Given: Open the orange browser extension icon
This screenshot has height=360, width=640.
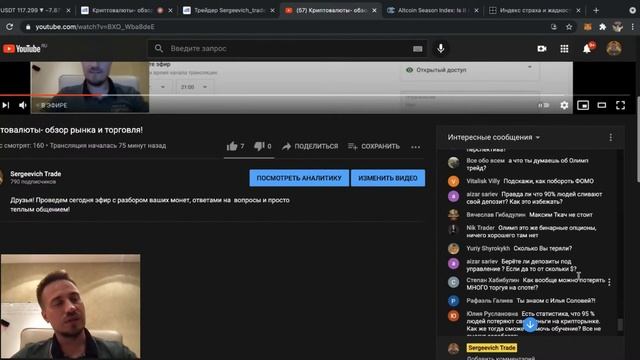Looking at the screenshot, I should coord(587,27).
